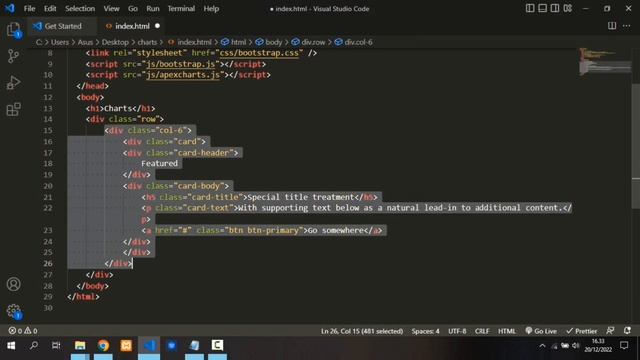Click the errors and warnings status indicator
This screenshot has height=360, width=640.
pyautogui.click(x=23, y=331)
